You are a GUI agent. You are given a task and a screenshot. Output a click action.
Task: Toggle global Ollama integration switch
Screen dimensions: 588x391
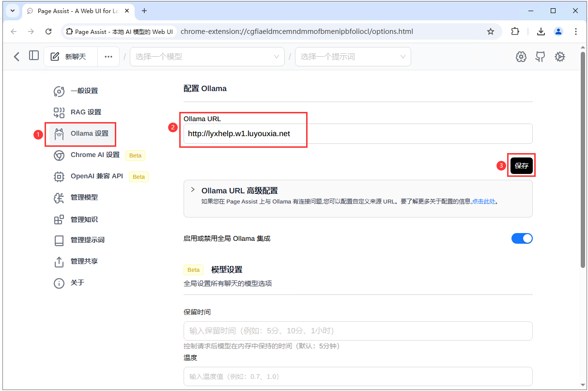pos(522,238)
